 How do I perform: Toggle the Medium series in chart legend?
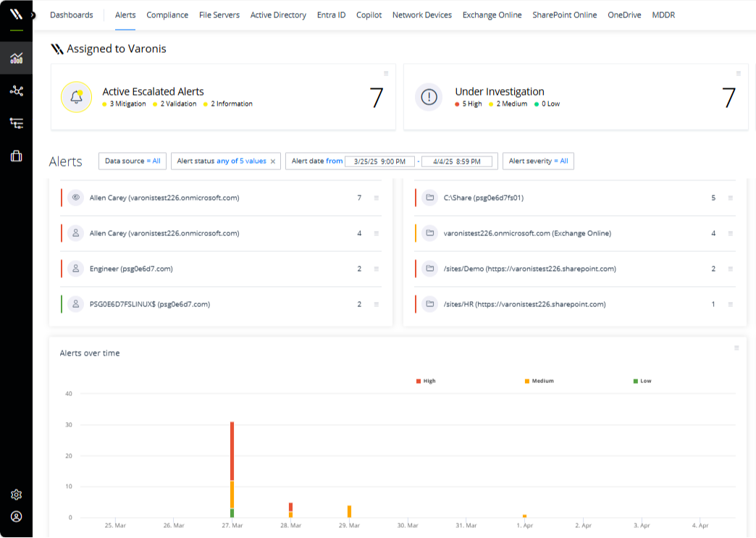point(539,381)
